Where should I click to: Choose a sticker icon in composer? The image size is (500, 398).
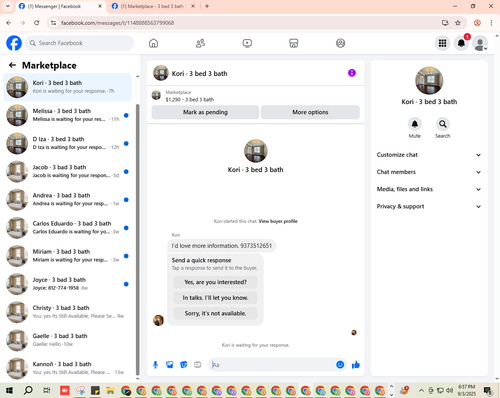[184, 365]
